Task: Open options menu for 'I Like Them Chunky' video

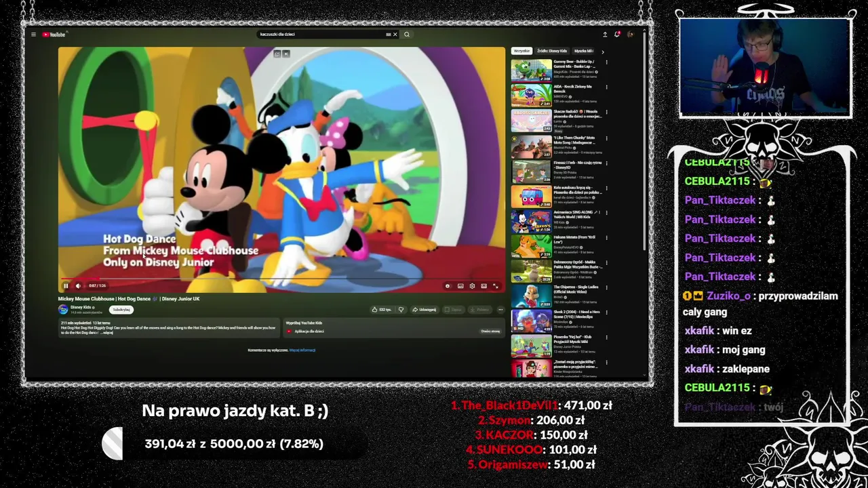Action: (x=606, y=138)
